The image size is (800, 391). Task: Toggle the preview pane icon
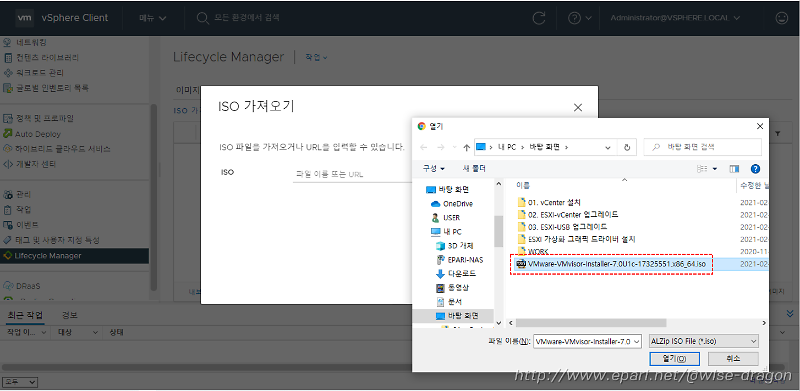(734, 169)
